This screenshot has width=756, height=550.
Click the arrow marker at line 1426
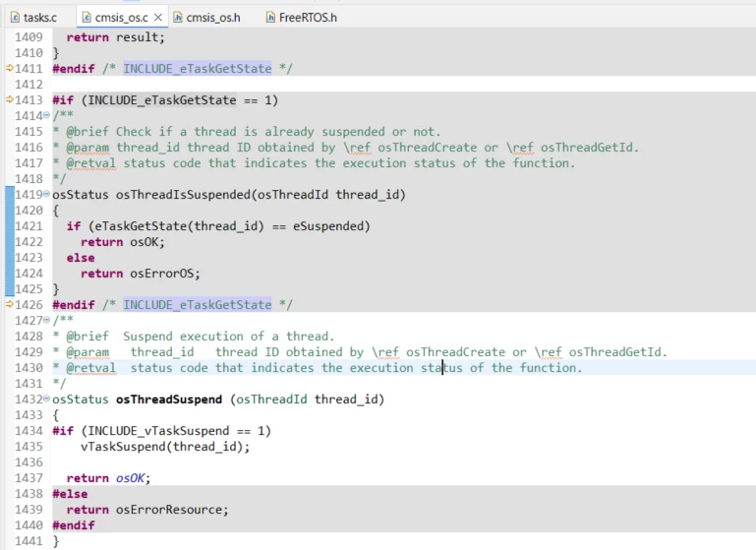point(10,304)
